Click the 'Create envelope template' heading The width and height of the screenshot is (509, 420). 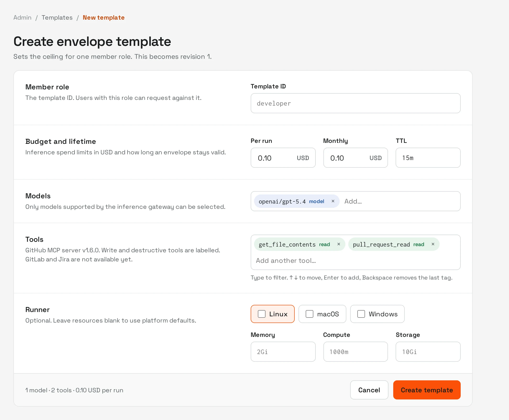click(x=92, y=41)
